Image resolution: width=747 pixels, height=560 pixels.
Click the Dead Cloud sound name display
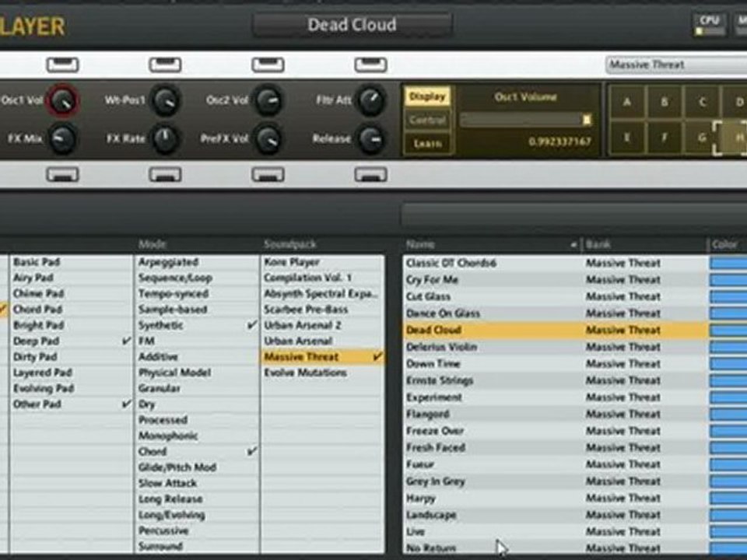click(x=352, y=25)
